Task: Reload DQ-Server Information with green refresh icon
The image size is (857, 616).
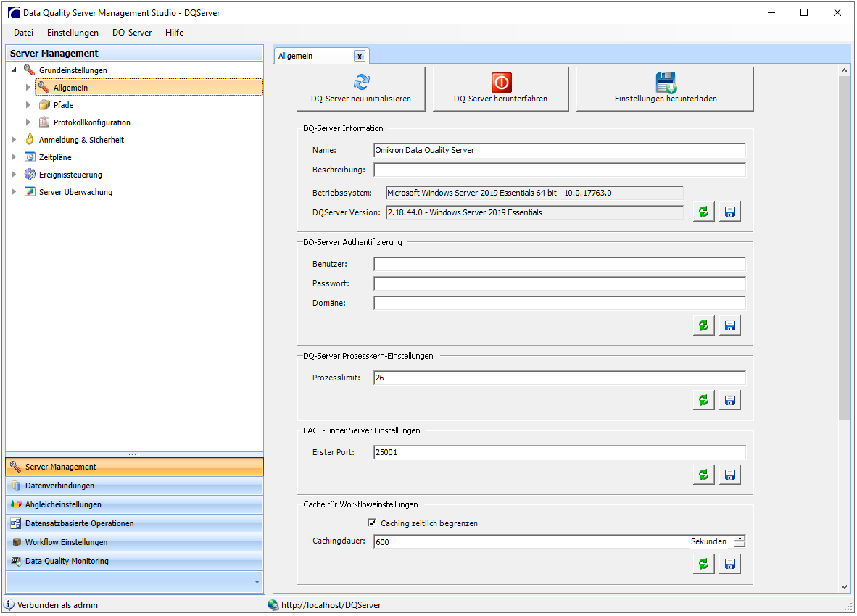Action: tap(703, 212)
